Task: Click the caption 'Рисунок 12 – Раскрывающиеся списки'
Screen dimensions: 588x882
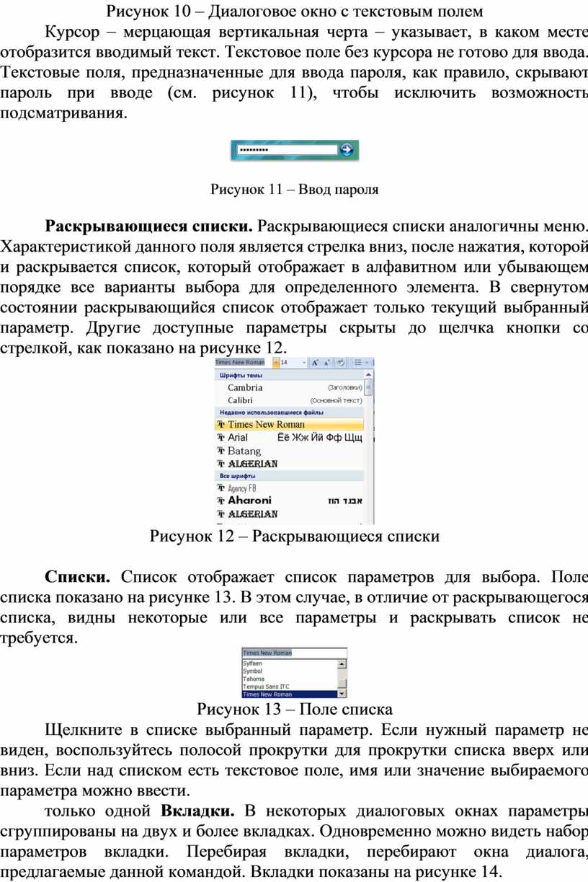Action: 294,537
